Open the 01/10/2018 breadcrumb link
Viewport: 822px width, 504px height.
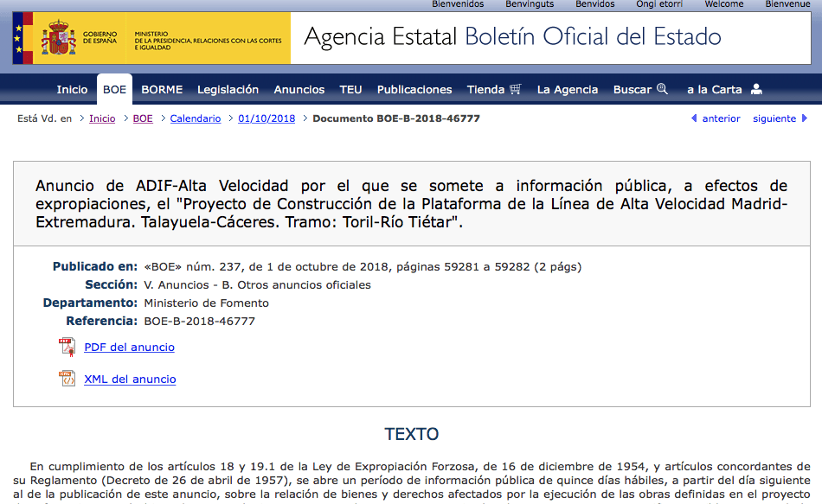tap(267, 118)
